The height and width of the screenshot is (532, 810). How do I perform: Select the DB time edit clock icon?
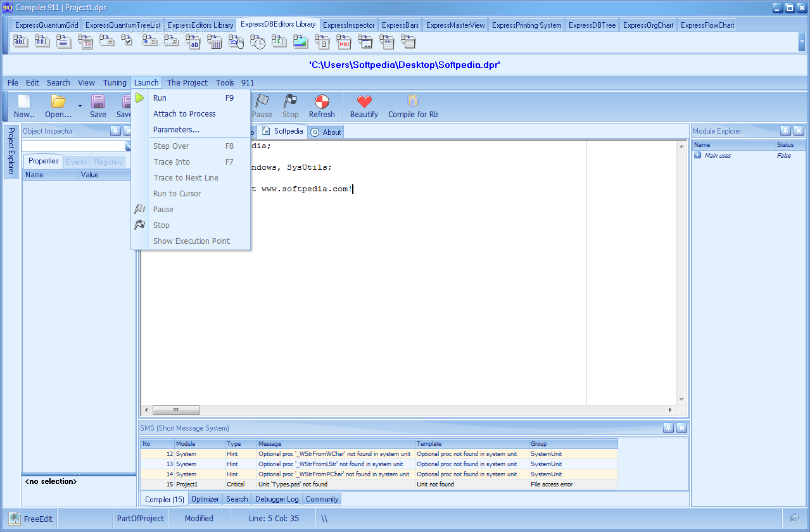(x=258, y=42)
